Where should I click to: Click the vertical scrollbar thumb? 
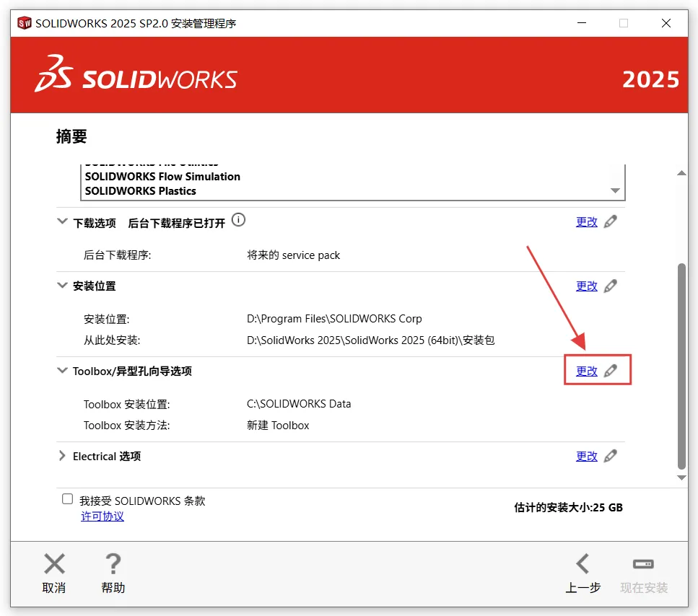(x=681, y=366)
